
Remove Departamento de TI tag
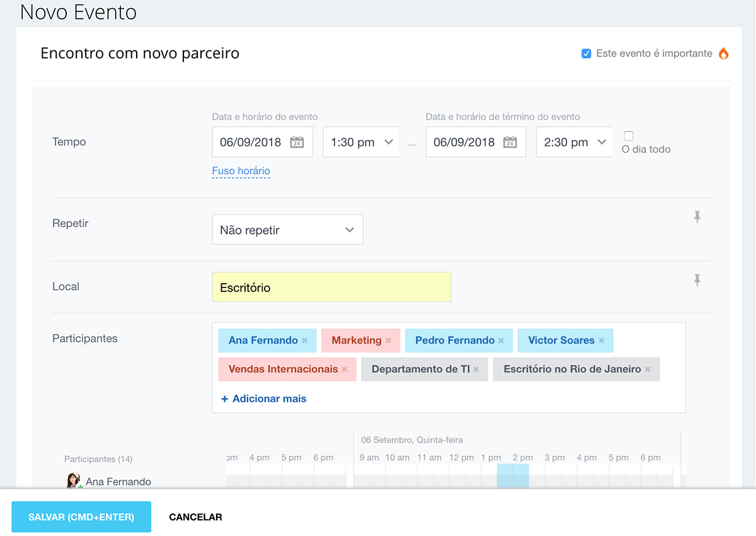coord(476,370)
